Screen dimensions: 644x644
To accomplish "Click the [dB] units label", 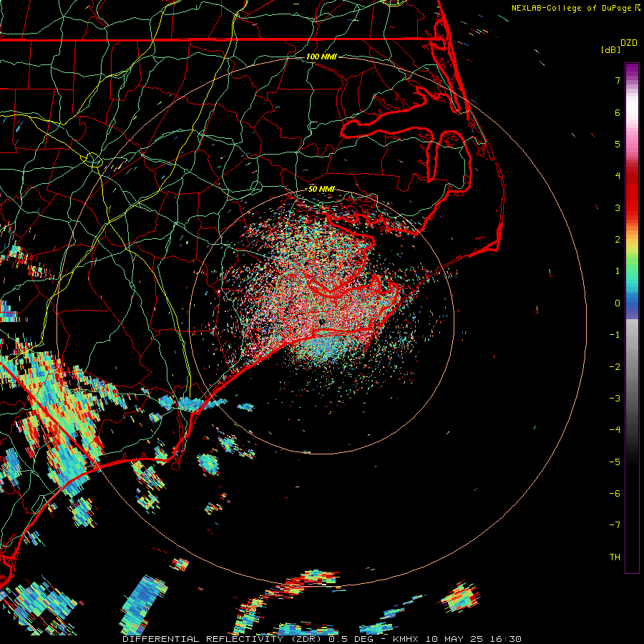I will point(611,49).
